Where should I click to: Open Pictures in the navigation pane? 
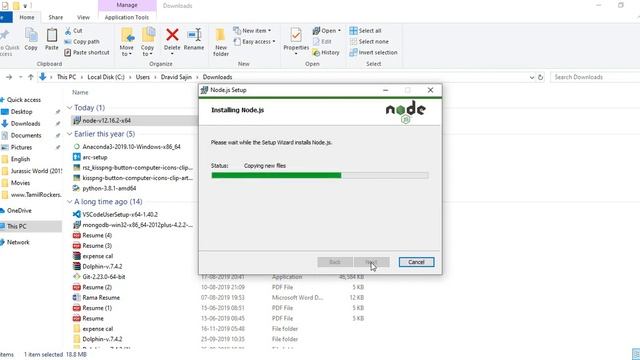(x=21, y=147)
